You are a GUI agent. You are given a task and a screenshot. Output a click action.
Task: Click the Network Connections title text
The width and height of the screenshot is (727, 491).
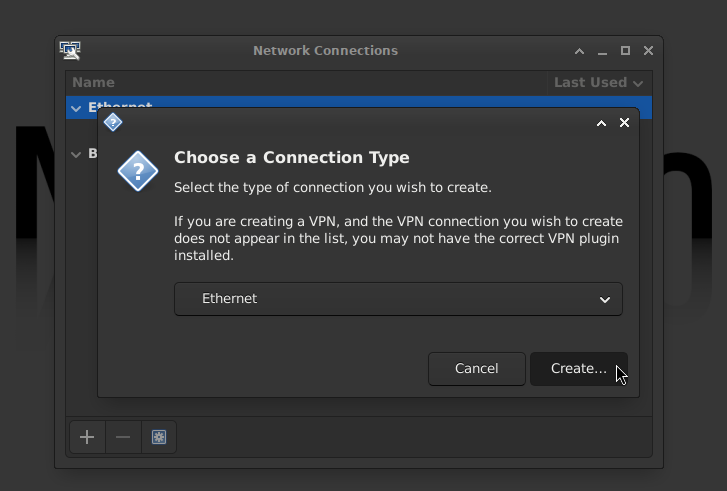pos(325,51)
